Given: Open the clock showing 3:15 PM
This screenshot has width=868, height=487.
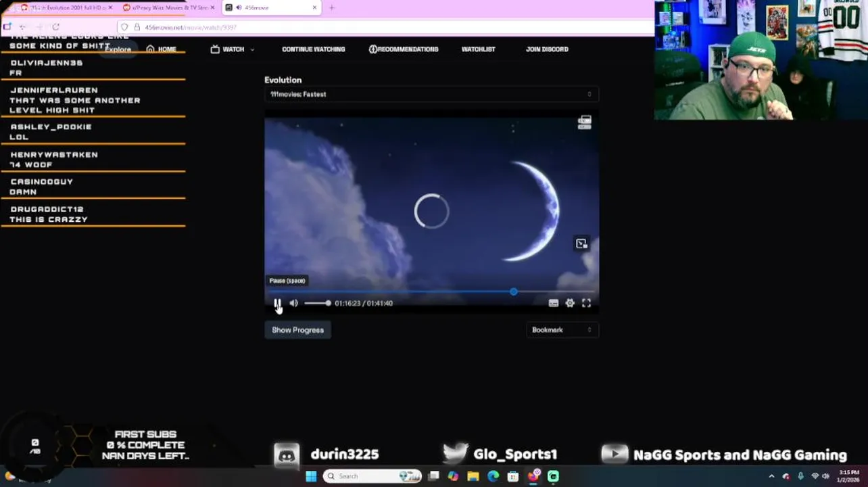Looking at the screenshot, I should (849, 476).
